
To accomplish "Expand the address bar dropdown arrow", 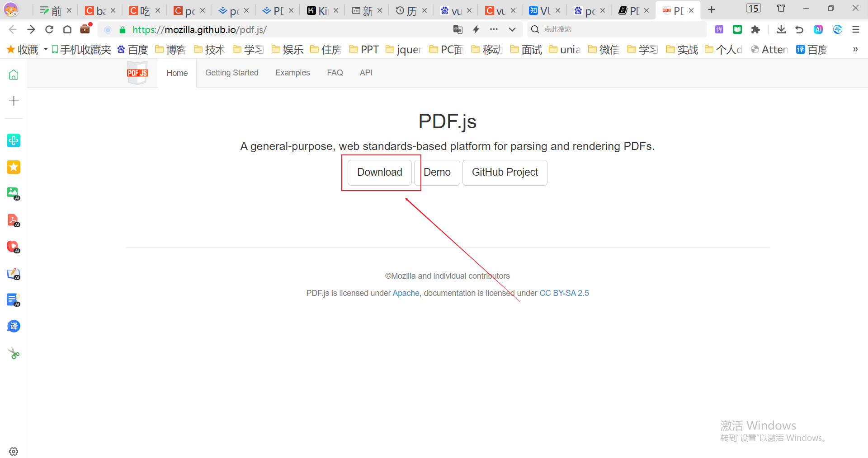I will 512,29.
